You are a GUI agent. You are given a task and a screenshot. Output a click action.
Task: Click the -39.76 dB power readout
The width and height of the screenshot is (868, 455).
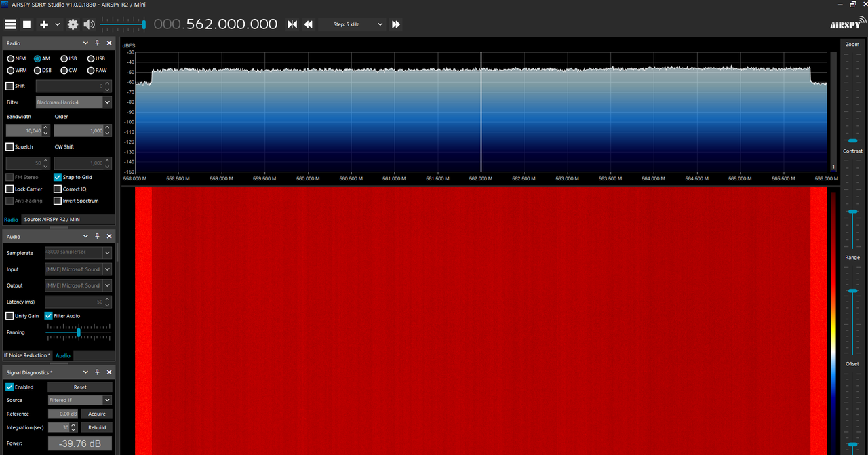pos(79,443)
